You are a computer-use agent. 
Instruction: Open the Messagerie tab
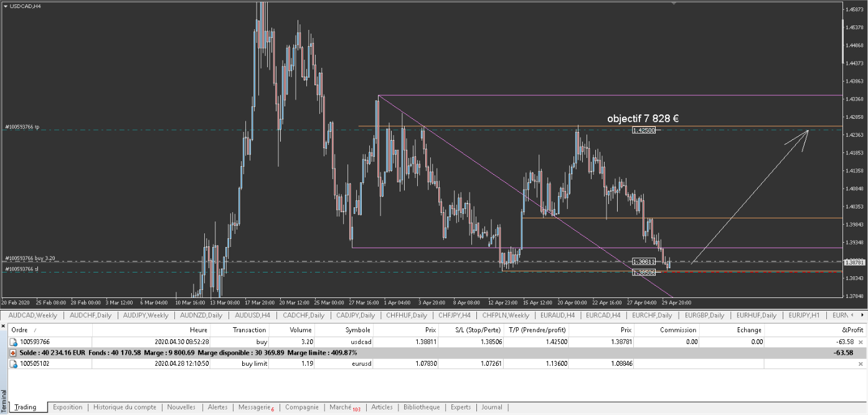pos(255,407)
